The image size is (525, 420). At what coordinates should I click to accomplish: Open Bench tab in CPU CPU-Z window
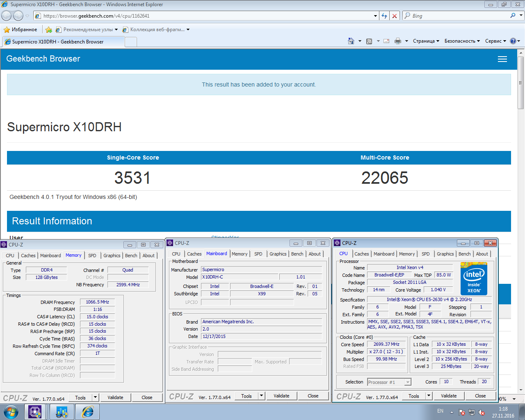(465, 254)
